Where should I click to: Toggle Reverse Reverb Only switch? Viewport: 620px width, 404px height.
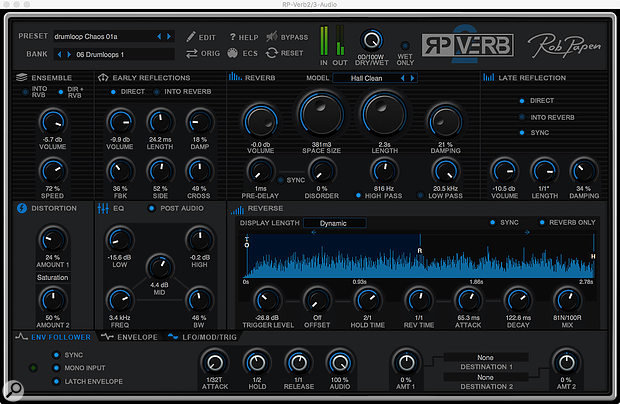coord(542,223)
